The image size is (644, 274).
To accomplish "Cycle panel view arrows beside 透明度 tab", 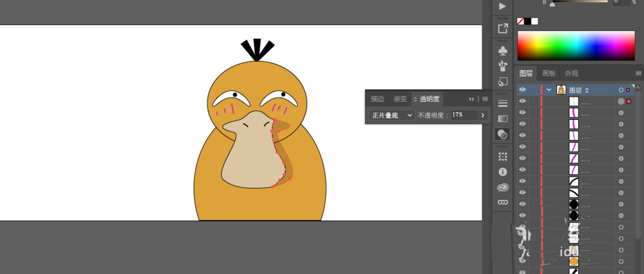I will 415,99.
